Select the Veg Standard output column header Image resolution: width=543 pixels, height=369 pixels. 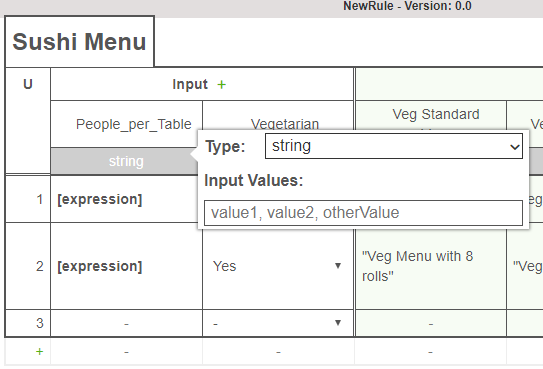(436, 115)
